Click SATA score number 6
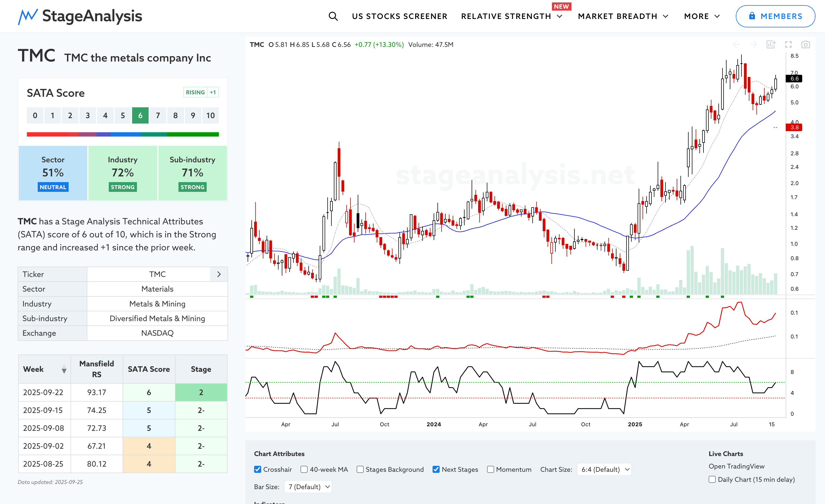This screenshot has height=504, width=825. pyautogui.click(x=140, y=115)
